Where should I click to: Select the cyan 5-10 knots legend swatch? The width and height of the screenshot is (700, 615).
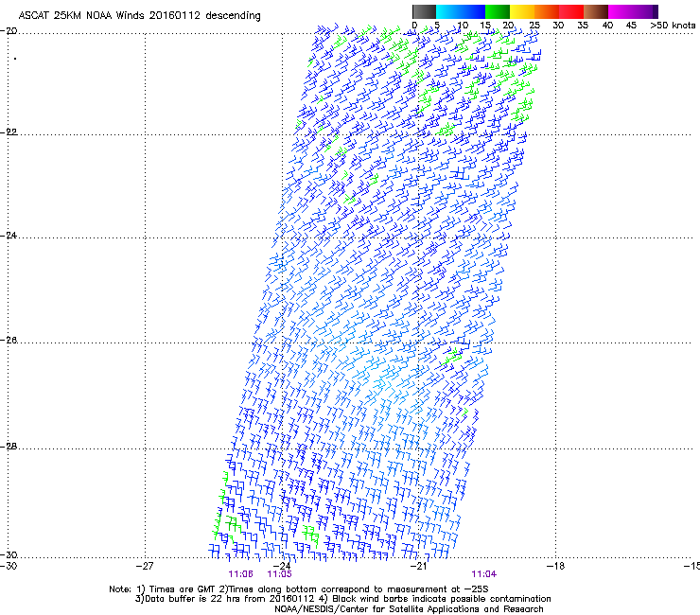(x=448, y=11)
